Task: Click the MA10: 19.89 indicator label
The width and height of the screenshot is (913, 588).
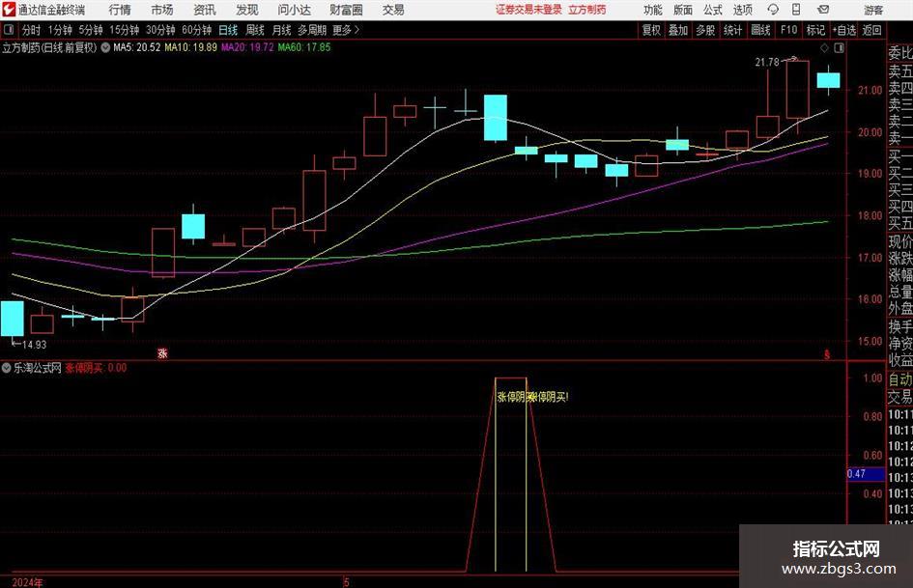Action: click(x=191, y=47)
